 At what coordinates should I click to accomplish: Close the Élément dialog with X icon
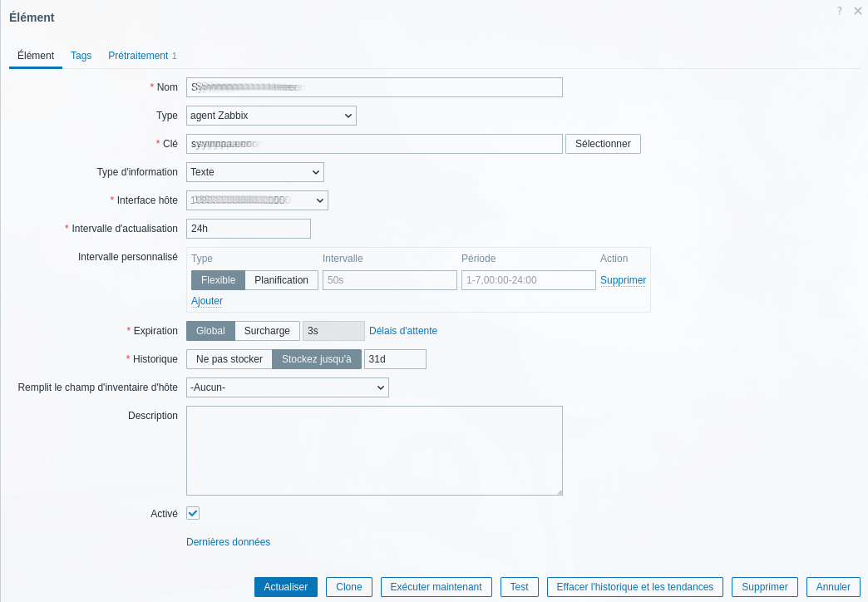pyautogui.click(x=858, y=11)
